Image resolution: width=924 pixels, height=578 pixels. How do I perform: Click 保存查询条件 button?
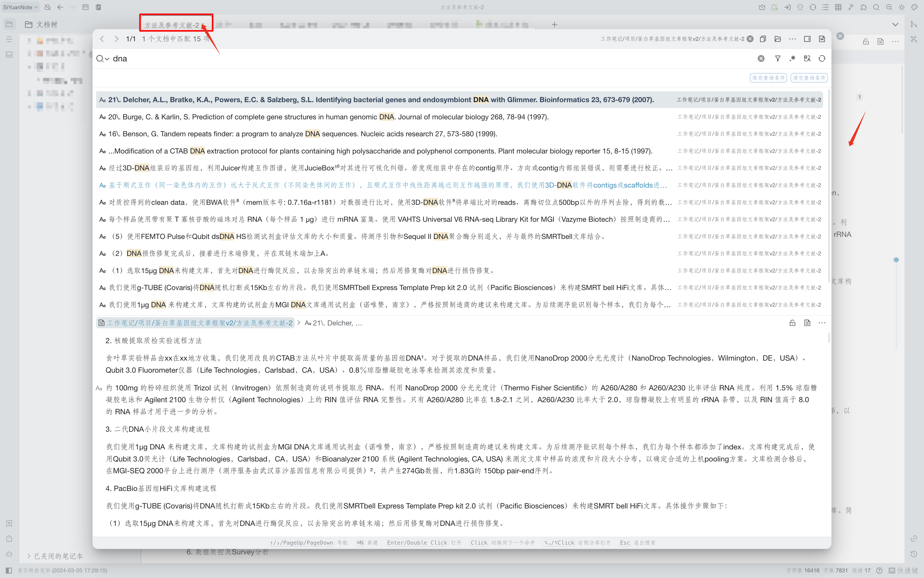[768, 78]
